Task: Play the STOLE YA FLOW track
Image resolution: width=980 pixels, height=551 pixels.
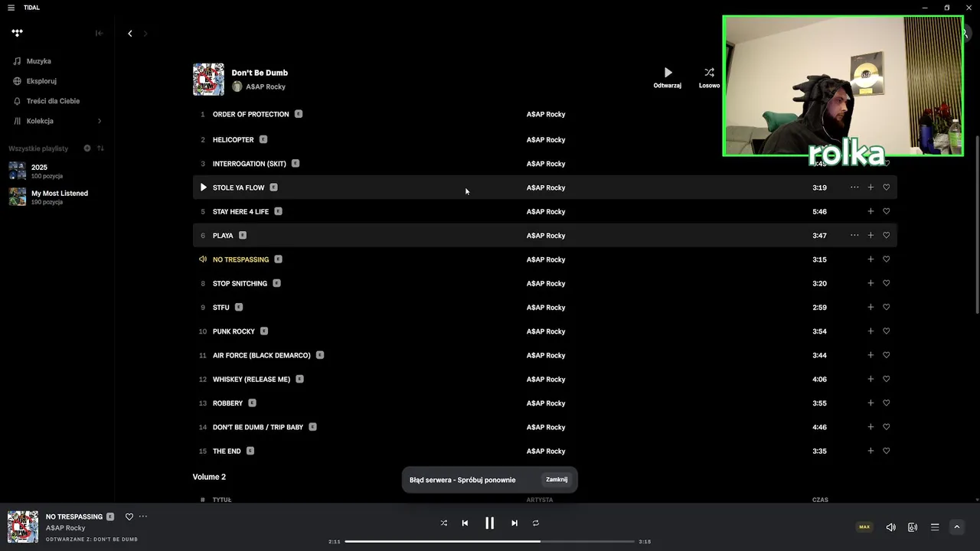Action: 203,187
